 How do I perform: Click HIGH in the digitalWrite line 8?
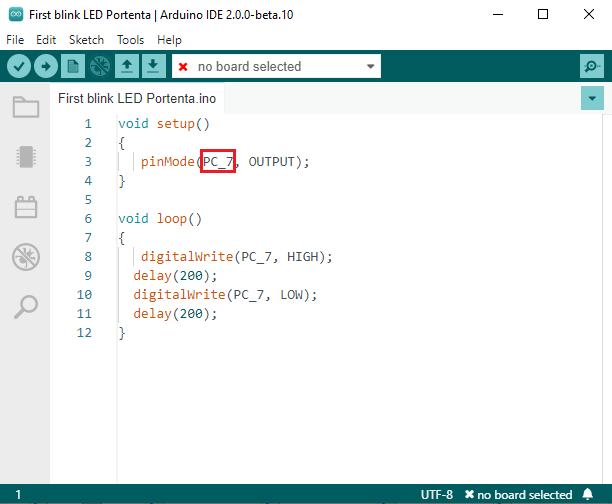point(302,256)
